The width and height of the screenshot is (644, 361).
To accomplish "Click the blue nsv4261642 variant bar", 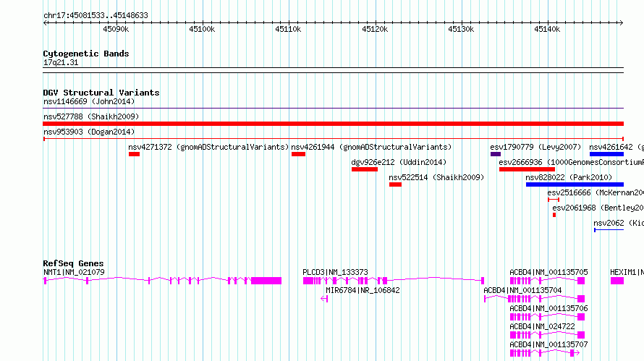I will point(606,154).
